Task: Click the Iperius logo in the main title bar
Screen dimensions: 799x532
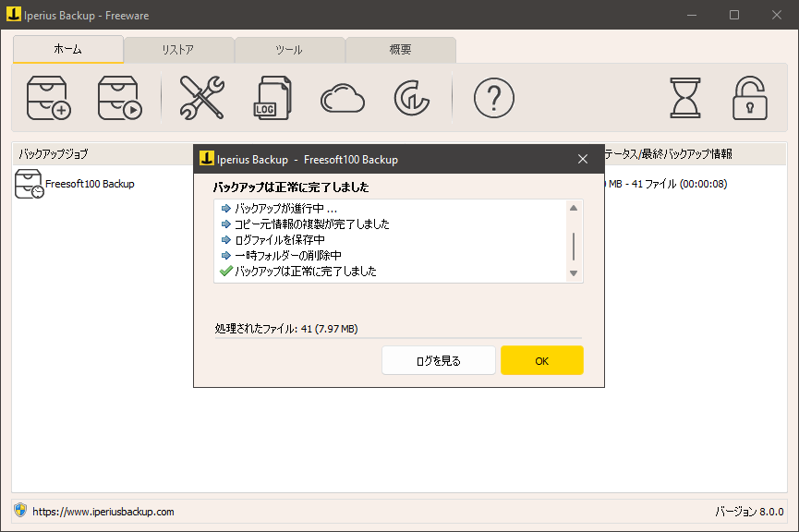Action: point(14,14)
